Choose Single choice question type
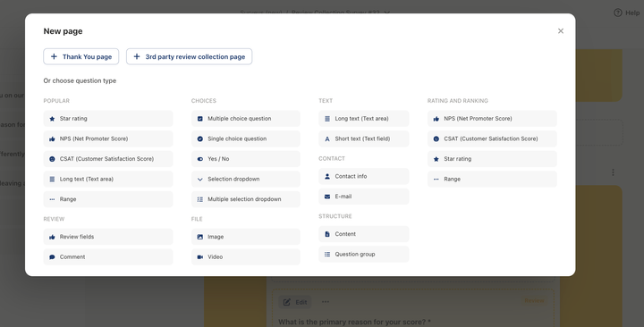644x327 pixels. (246, 138)
